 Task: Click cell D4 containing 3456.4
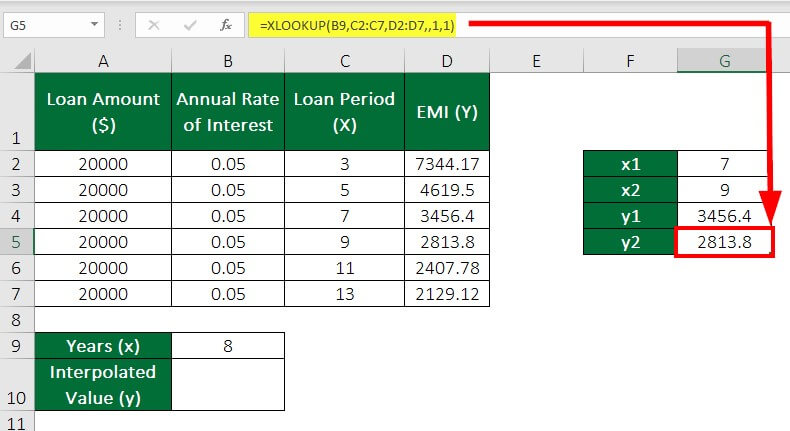click(447, 216)
